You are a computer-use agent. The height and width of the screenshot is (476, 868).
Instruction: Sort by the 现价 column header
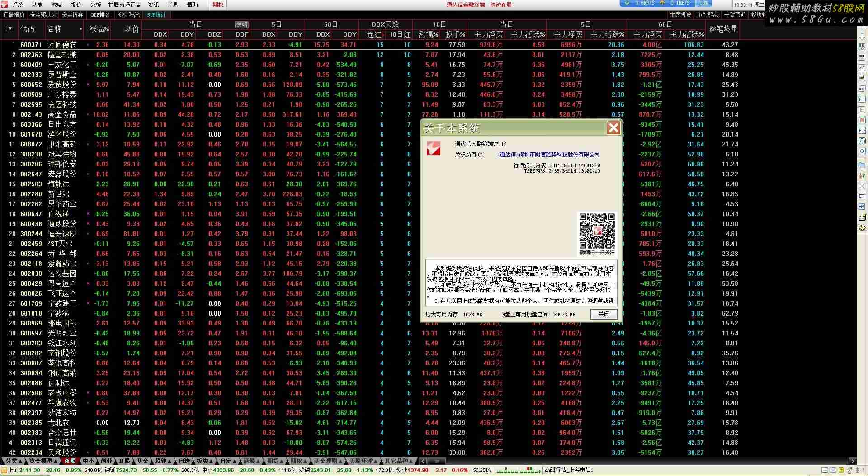(132, 29)
